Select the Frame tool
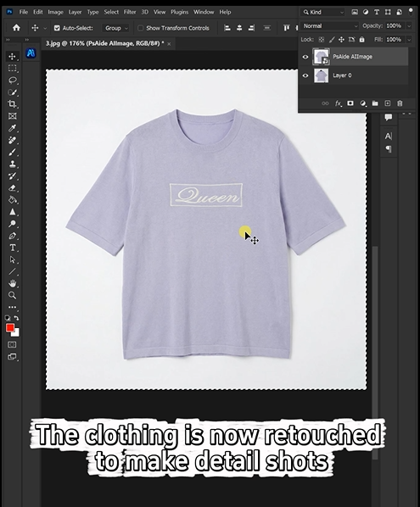 pyautogui.click(x=12, y=116)
